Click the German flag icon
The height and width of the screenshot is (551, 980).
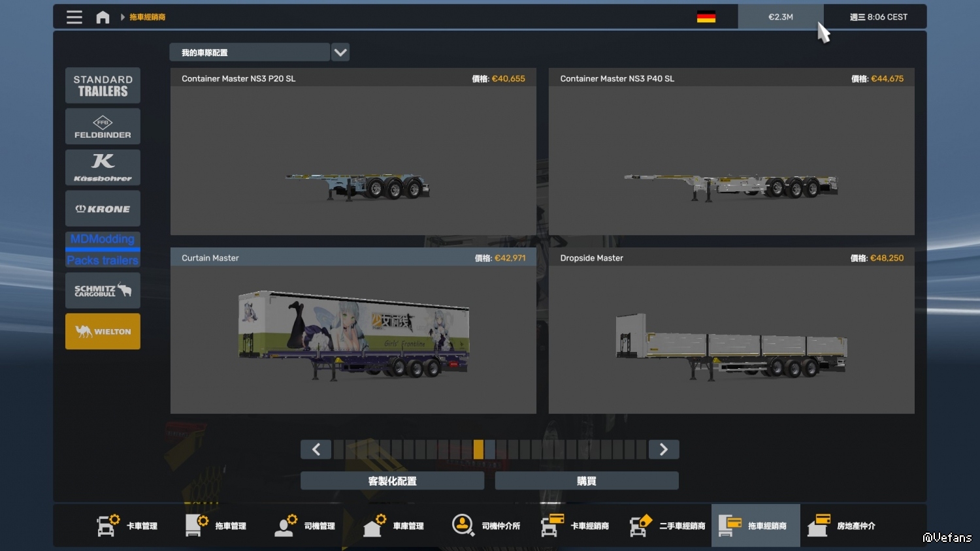click(x=706, y=17)
